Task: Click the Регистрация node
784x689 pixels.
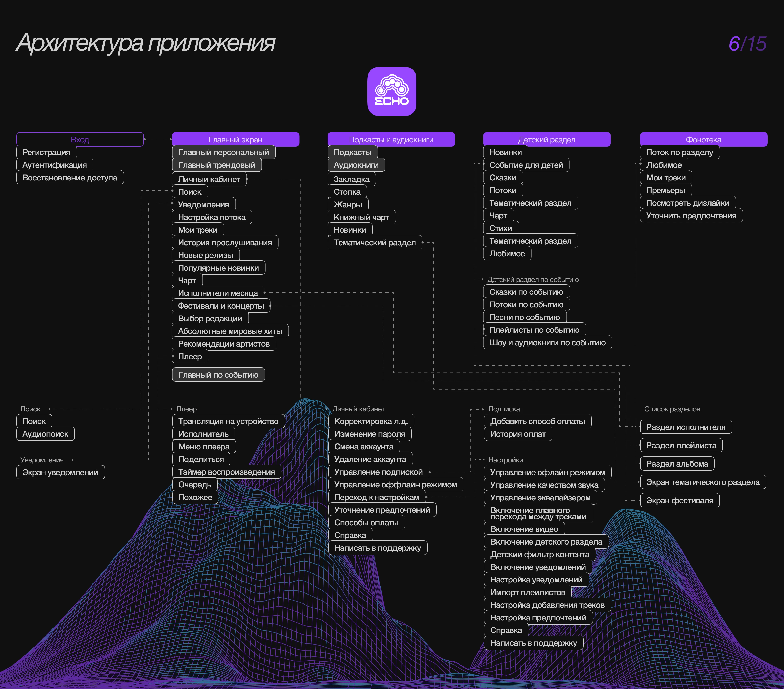Action: [46, 152]
